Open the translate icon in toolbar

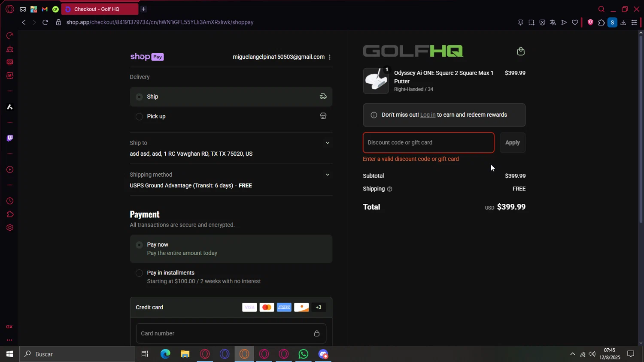(553, 22)
